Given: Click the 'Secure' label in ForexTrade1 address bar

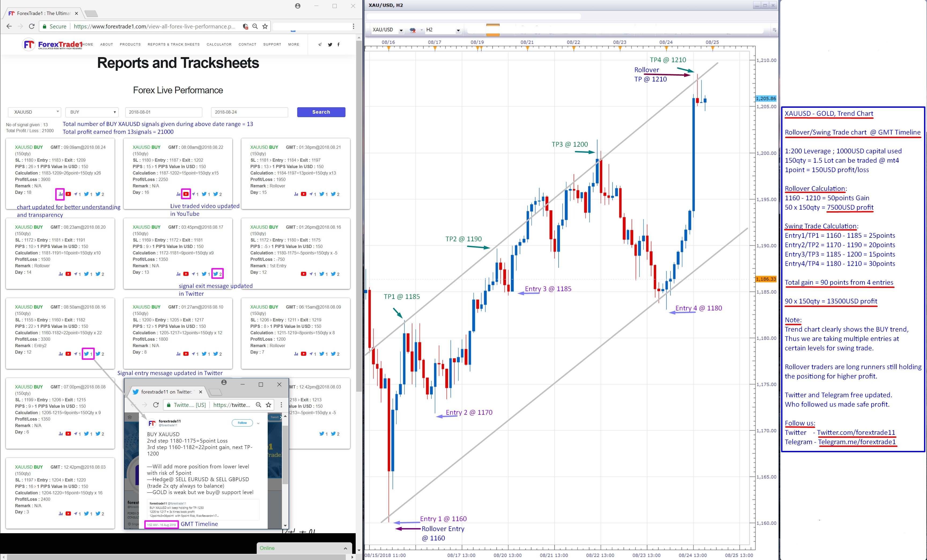Looking at the screenshot, I should tap(58, 26).
